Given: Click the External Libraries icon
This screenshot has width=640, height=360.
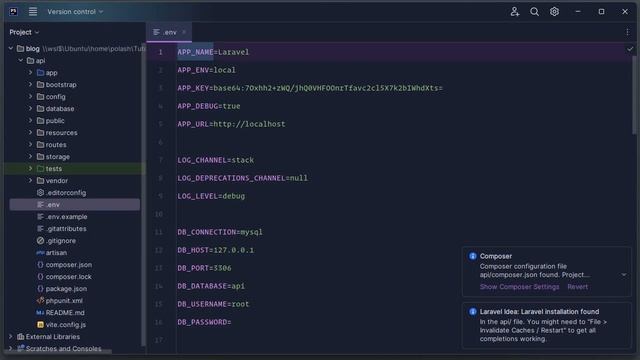Looking at the screenshot, I should coord(21,337).
